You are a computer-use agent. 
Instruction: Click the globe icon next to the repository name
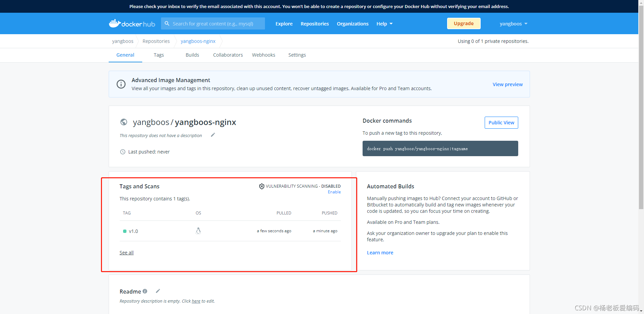click(124, 122)
